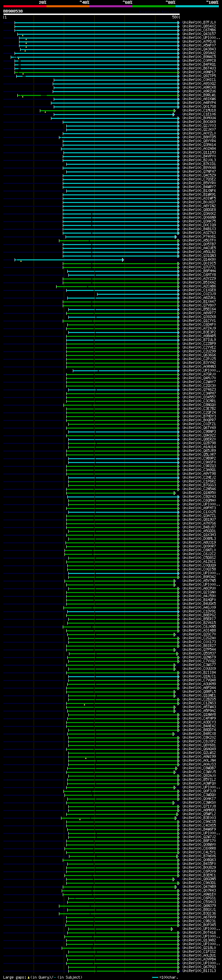Select hit label UniRef100_A7GRJ0
222x980 pixels.
(x=199, y=374)
